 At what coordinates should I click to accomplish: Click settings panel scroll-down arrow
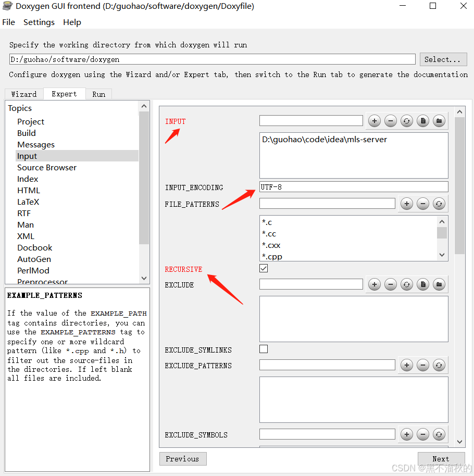point(460,442)
